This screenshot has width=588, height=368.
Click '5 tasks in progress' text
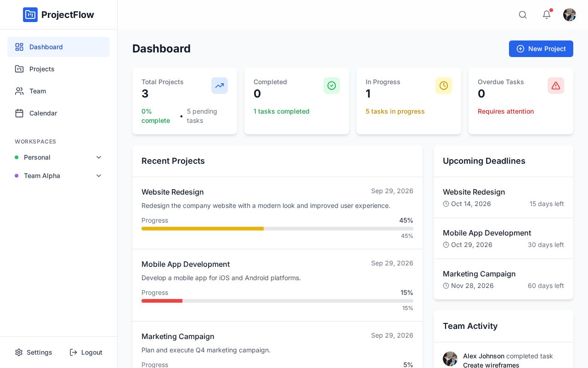[395, 111]
